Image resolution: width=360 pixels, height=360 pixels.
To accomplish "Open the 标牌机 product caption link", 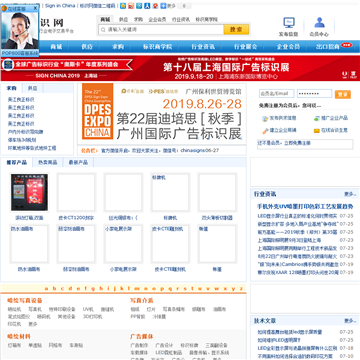I will [x=170, y=218].
